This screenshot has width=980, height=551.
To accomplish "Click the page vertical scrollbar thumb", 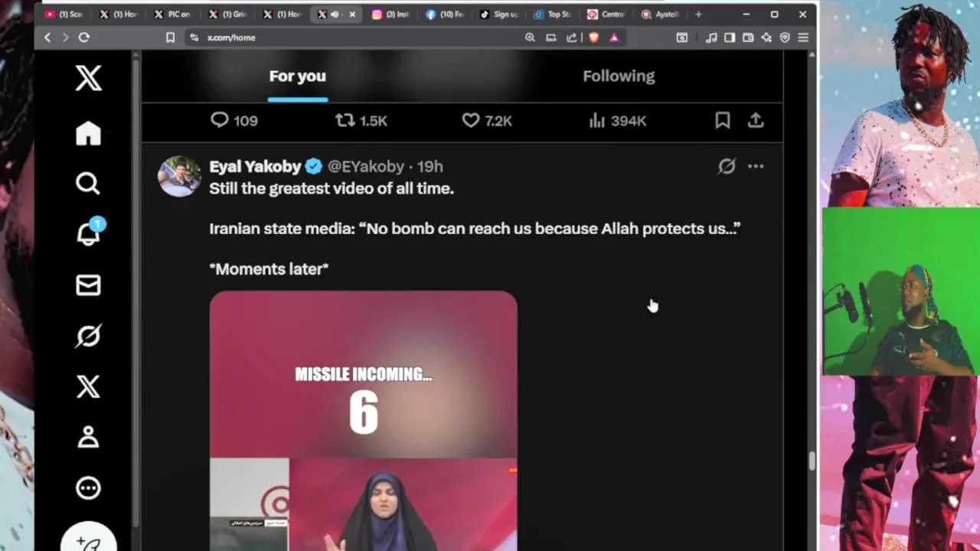I will (x=812, y=461).
